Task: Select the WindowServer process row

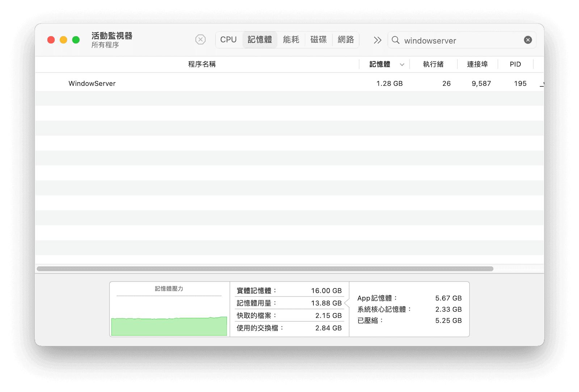Action: 217,83
